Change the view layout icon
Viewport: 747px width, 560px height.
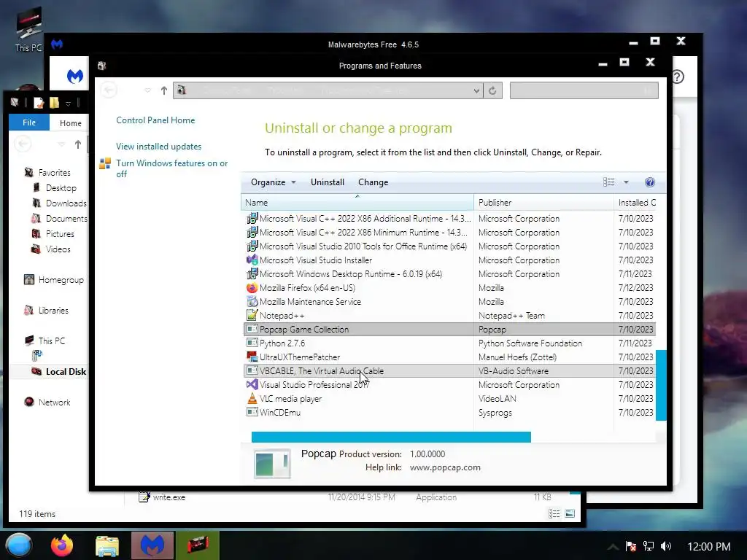click(609, 182)
